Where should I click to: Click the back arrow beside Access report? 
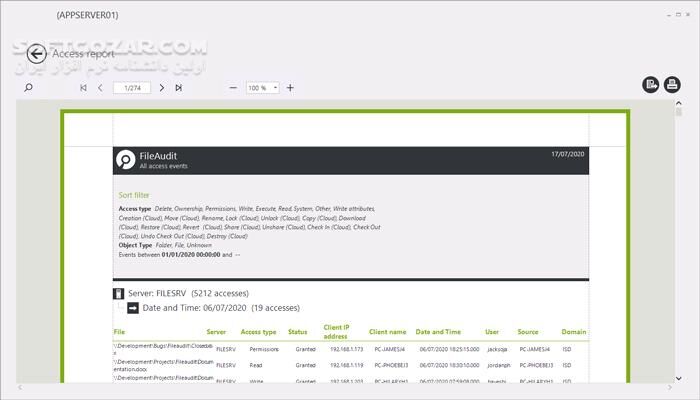click(37, 54)
